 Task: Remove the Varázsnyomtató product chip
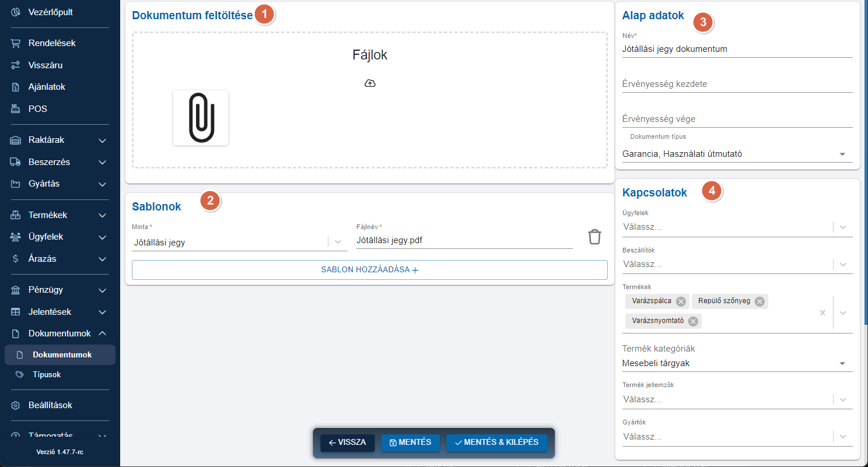click(x=692, y=321)
